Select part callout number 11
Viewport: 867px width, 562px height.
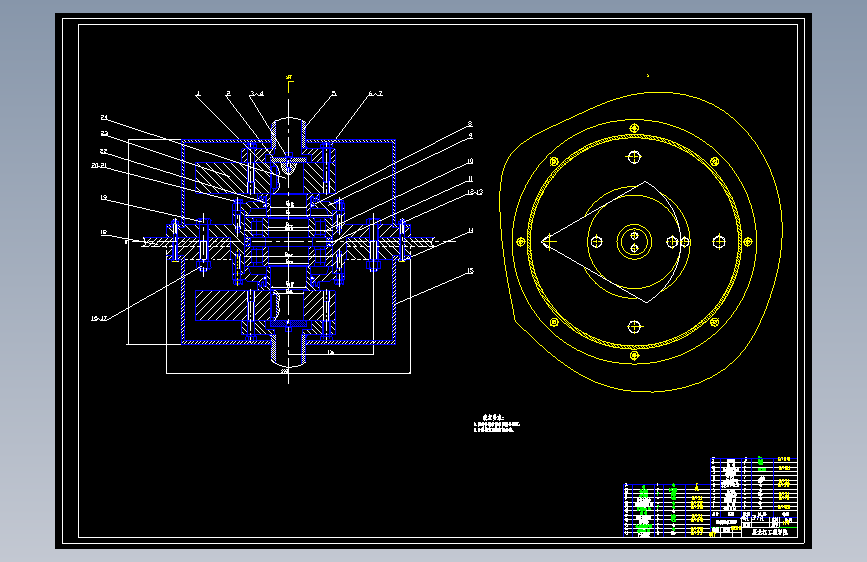click(x=470, y=179)
